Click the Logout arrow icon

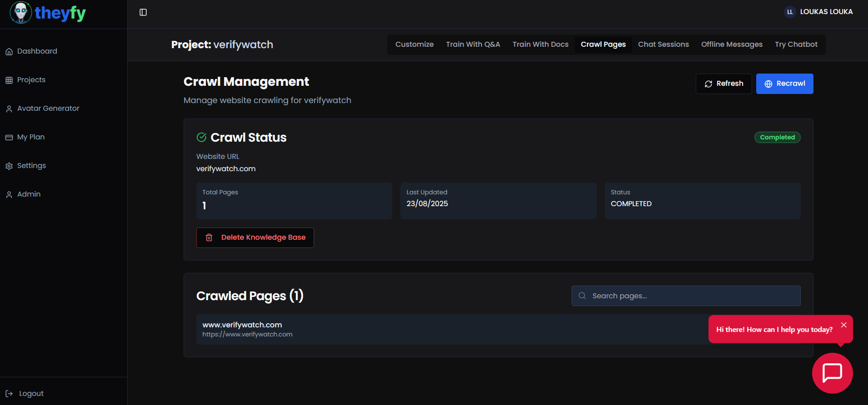click(x=9, y=394)
